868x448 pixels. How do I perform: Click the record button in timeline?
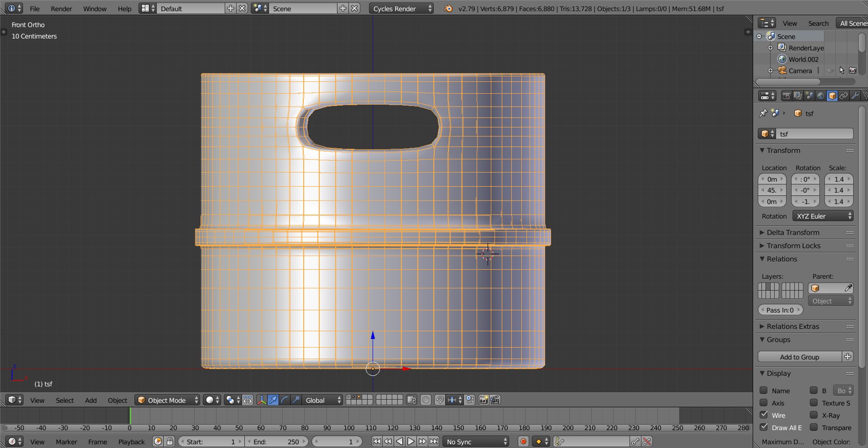[x=523, y=442]
